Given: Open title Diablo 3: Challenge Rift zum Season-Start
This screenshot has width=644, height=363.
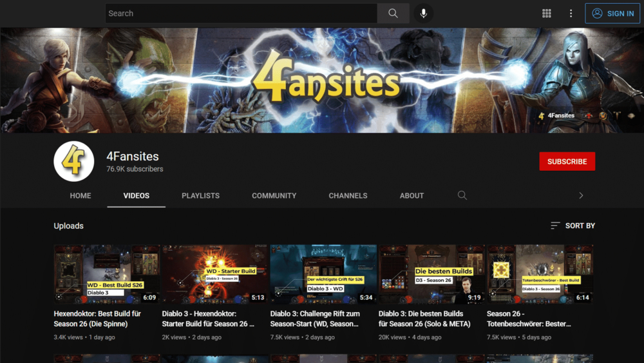Looking at the screenshot, I should click(x=315, y=319).
